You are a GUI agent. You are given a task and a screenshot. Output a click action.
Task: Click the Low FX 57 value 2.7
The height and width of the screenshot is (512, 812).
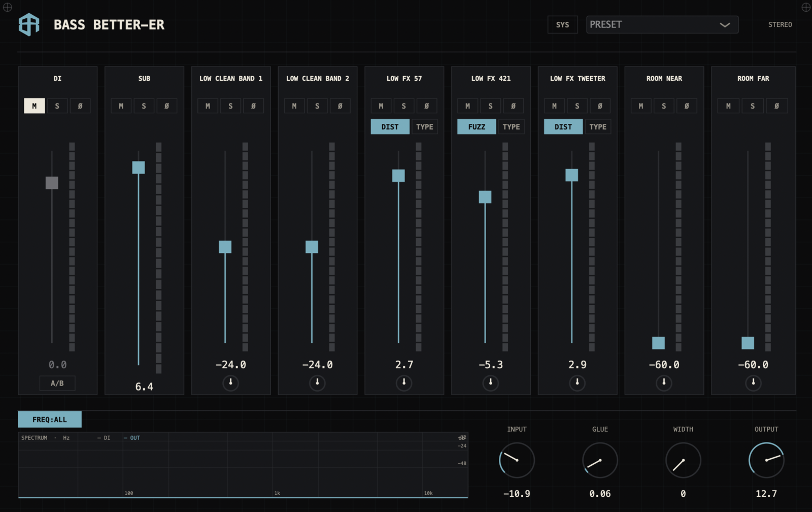point(404,365)
